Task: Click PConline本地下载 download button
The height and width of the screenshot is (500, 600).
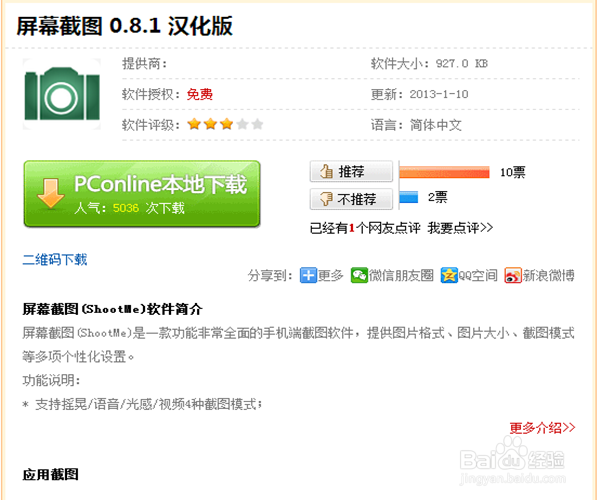Action: coord(142,194)
